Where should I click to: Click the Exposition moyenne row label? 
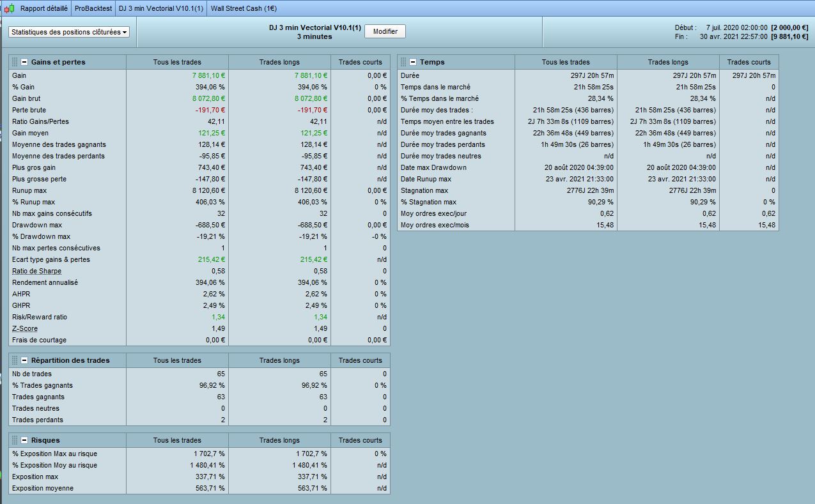pyautogui.click(x=43, y=488)
